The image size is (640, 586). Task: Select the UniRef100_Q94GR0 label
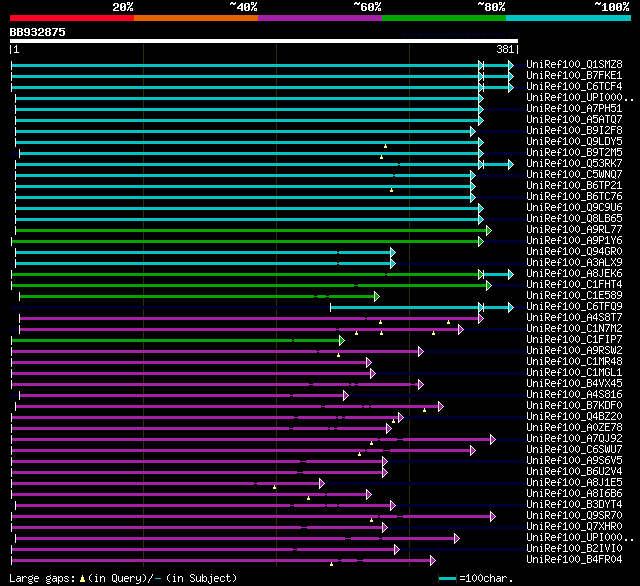[574, 251]
